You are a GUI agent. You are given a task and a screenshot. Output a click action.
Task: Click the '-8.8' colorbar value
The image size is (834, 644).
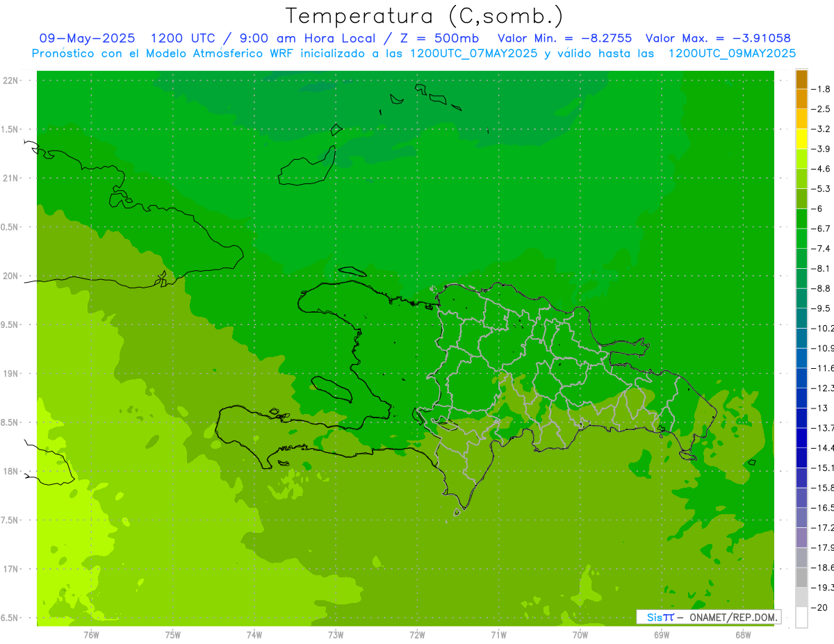pos(821,288)
